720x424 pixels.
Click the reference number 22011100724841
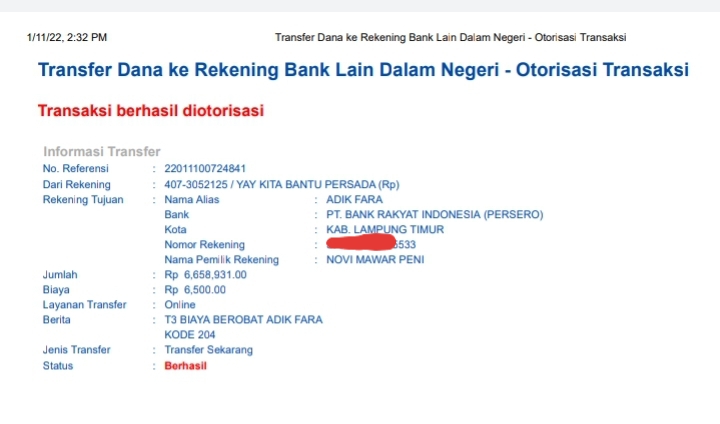click(205, 169)
